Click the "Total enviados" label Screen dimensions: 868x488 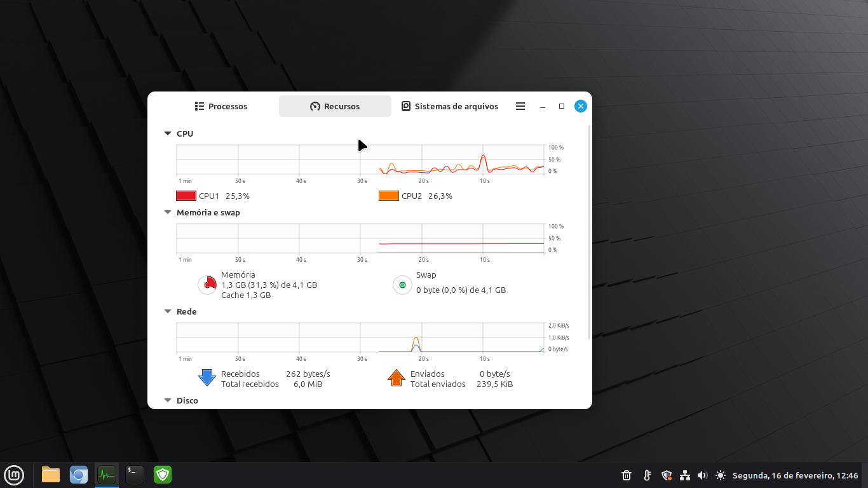(438, 384)
